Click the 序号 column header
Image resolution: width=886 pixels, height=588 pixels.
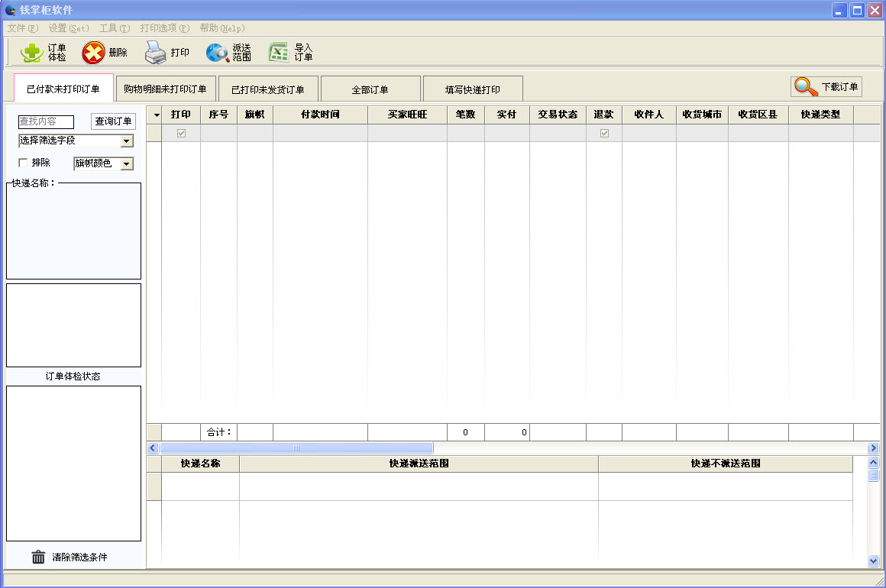tap(218, 115)
